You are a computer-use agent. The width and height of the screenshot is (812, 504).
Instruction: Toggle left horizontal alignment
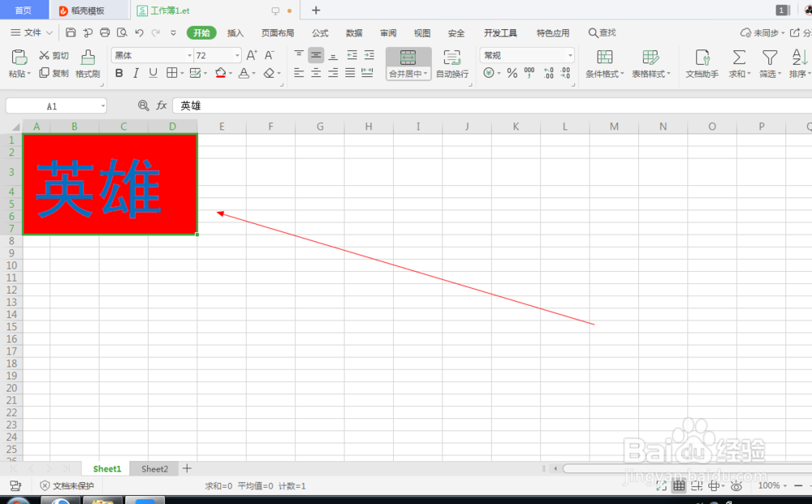(299, 73)
